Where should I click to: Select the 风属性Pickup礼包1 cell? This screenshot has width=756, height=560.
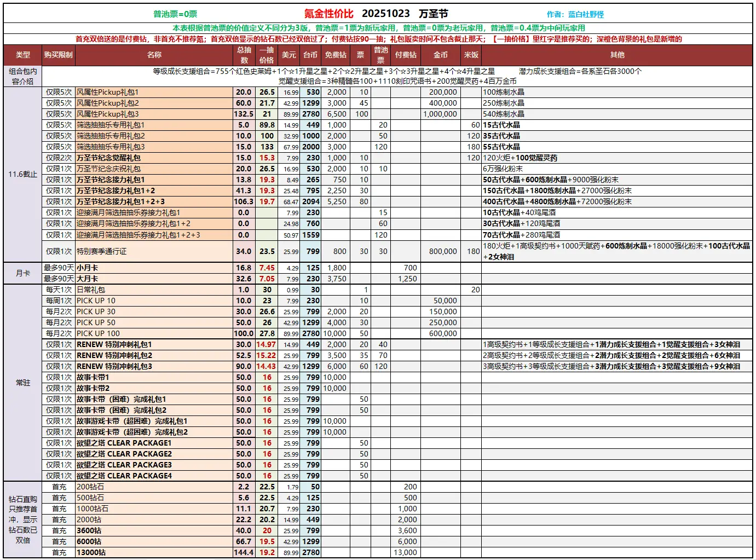pyautogui.click(x=108, y=92)
